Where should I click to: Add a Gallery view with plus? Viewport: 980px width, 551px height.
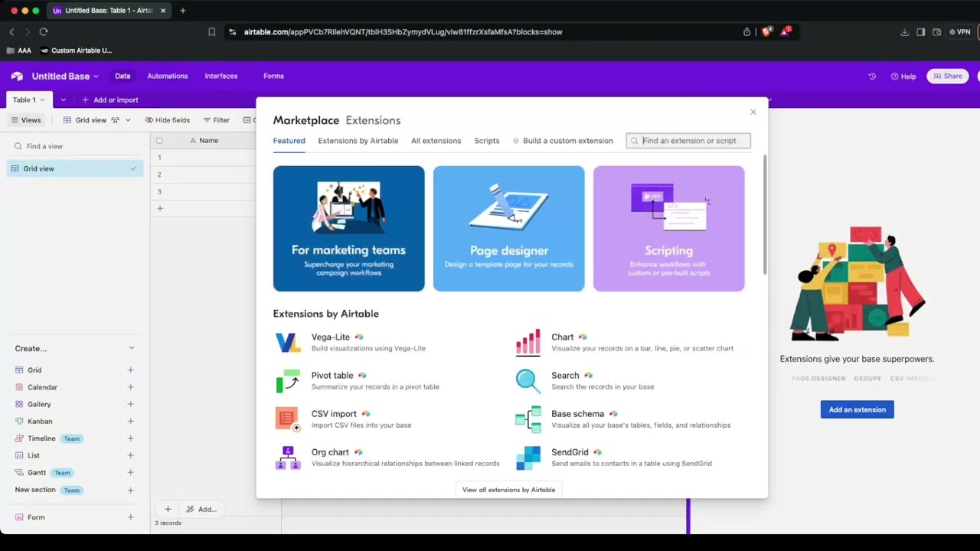(x=130, y=404)
